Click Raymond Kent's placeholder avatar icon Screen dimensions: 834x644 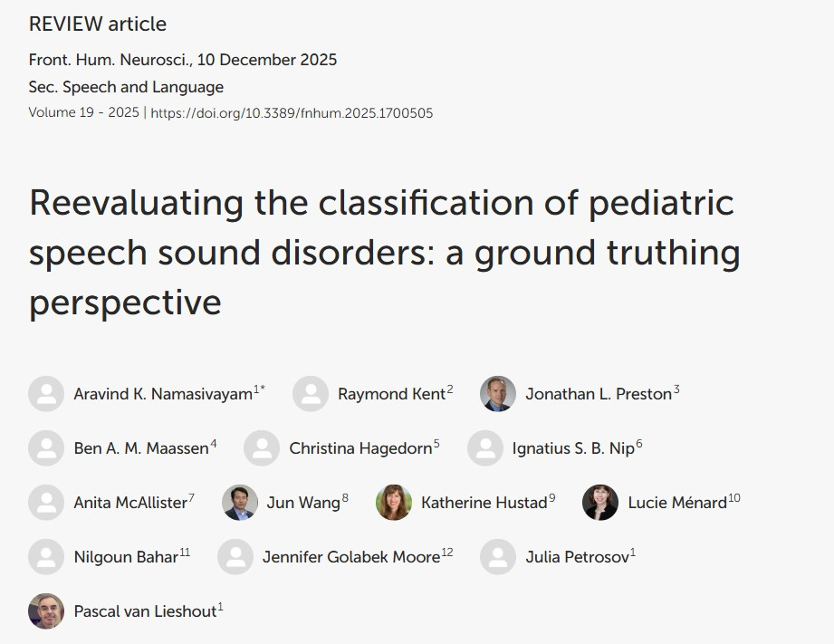click(311, 394)
